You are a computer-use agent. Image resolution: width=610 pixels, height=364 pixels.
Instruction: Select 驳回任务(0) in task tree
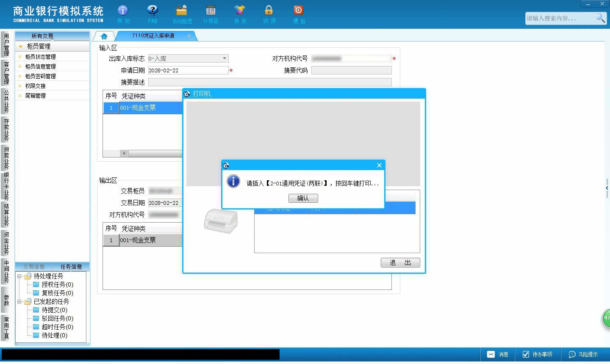tap(57, 319)
